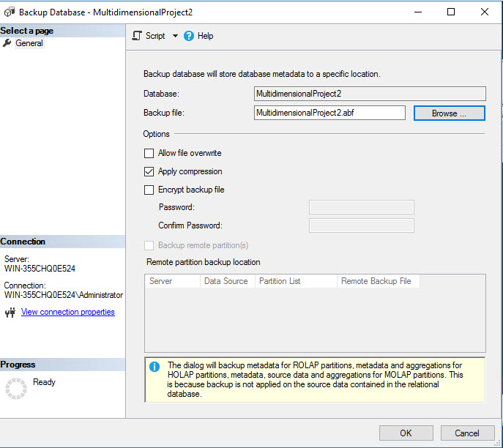Click the Script scroll icon in toolbar
Viewport: 503px width, 448px height.
click(137, 36)
